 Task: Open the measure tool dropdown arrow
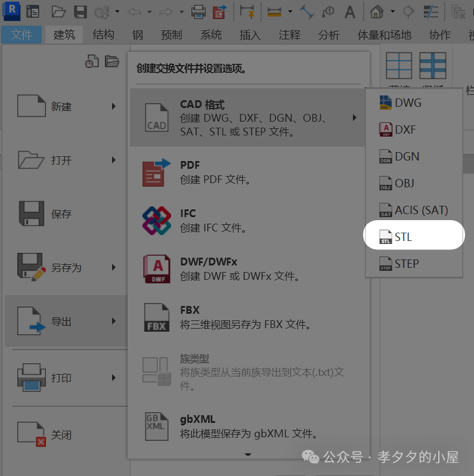point(290,11)
